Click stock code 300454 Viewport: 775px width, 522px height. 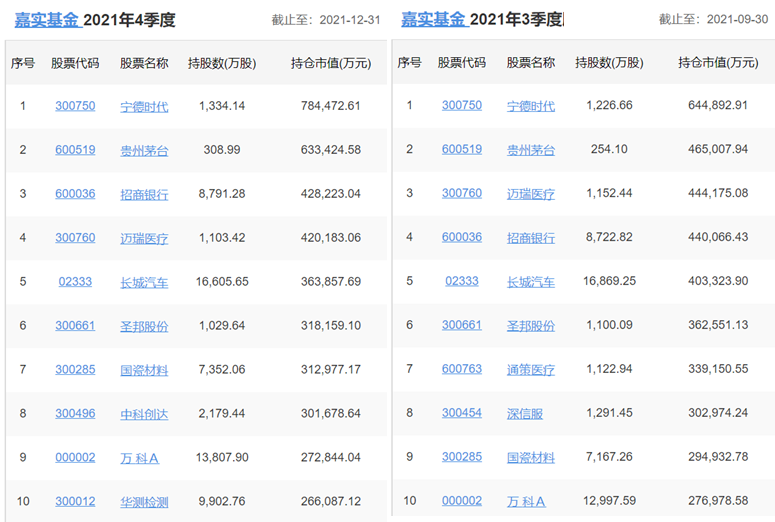pyautogui.click(x=462, y=413)
